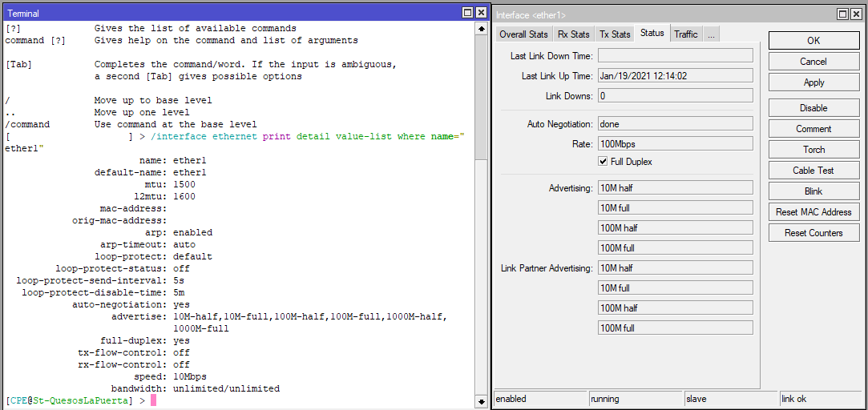The image size is (868, 410).
Task: Click 'loop-protect: default' line
Action: (x=153, y=257)
